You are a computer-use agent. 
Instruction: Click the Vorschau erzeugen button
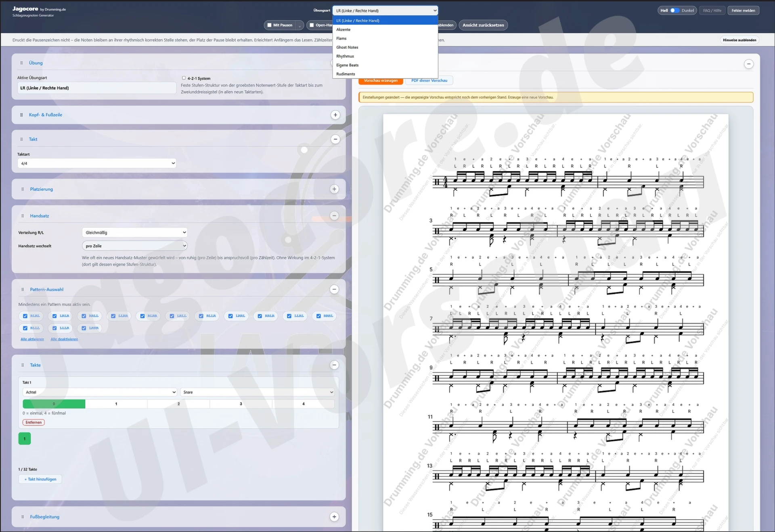pyautogui.click(x=381, y=81)
